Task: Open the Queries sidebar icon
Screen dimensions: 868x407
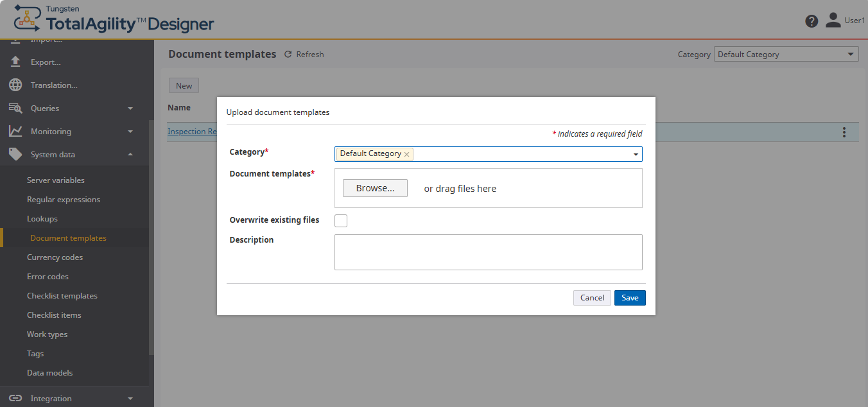Action: (x=14, y=108)
